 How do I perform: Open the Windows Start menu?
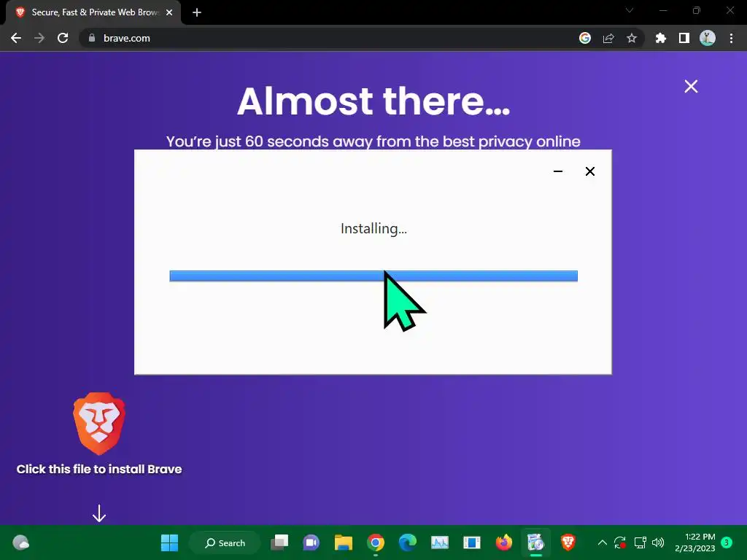coord(169,542)
